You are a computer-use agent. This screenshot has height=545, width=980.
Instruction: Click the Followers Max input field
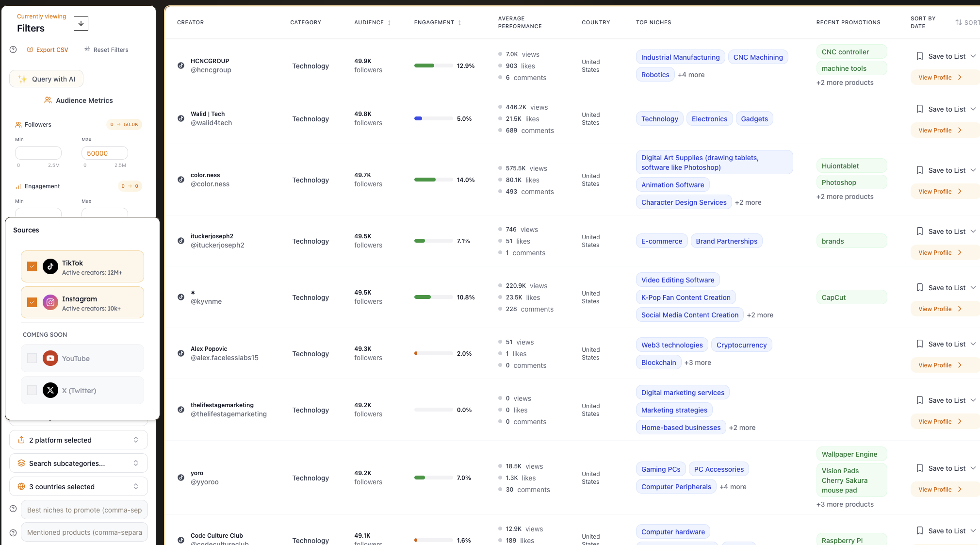104,153
